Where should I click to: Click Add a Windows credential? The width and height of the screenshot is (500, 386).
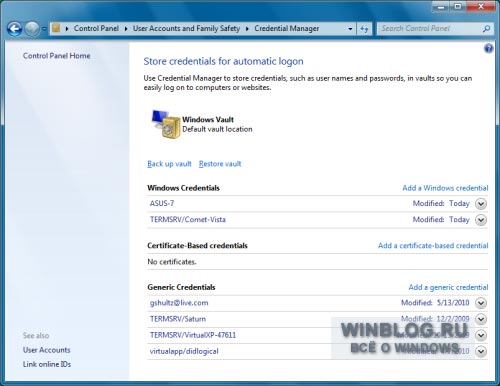(445, 188)
